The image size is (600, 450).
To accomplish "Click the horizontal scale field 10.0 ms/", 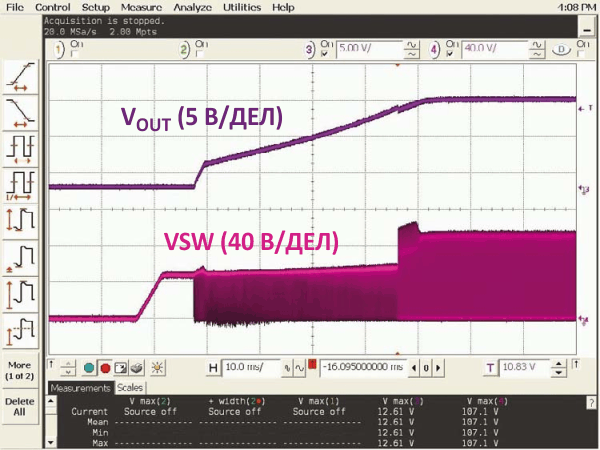I will [251, 368].
